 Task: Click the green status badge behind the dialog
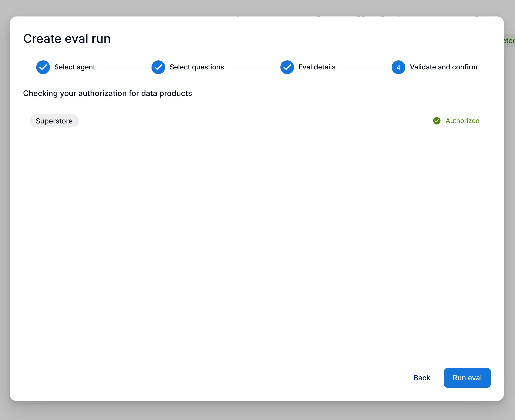coord(510,40)
